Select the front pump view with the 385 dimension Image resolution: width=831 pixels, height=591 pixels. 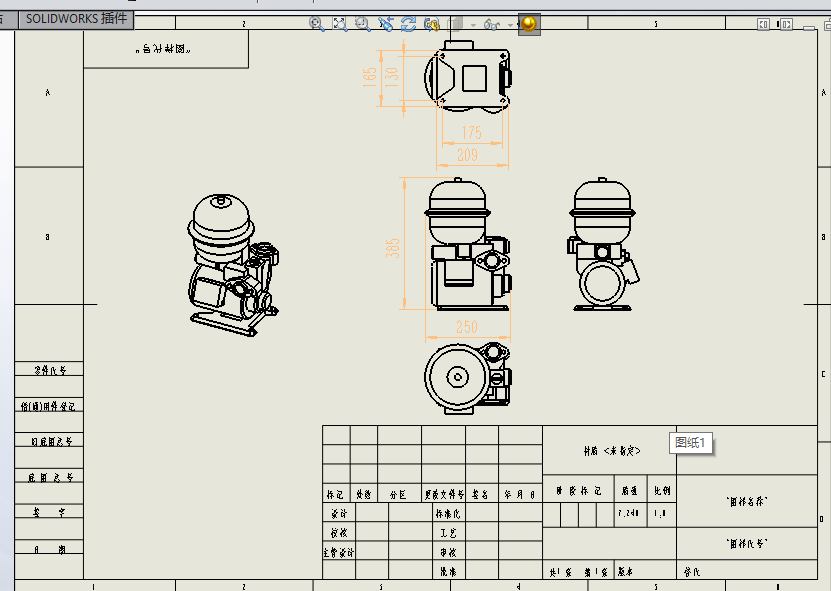coord(467,244)
